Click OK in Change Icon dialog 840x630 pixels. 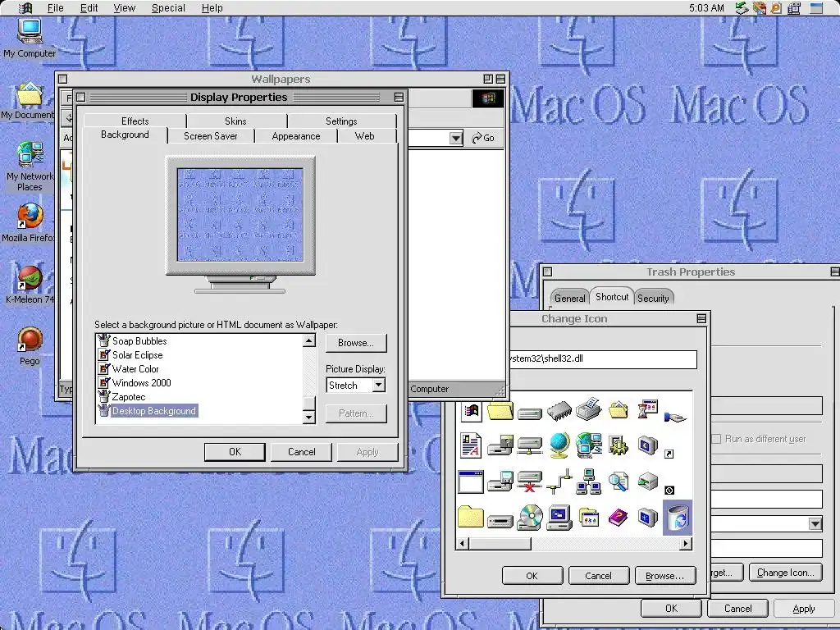[x=532, y=576]
